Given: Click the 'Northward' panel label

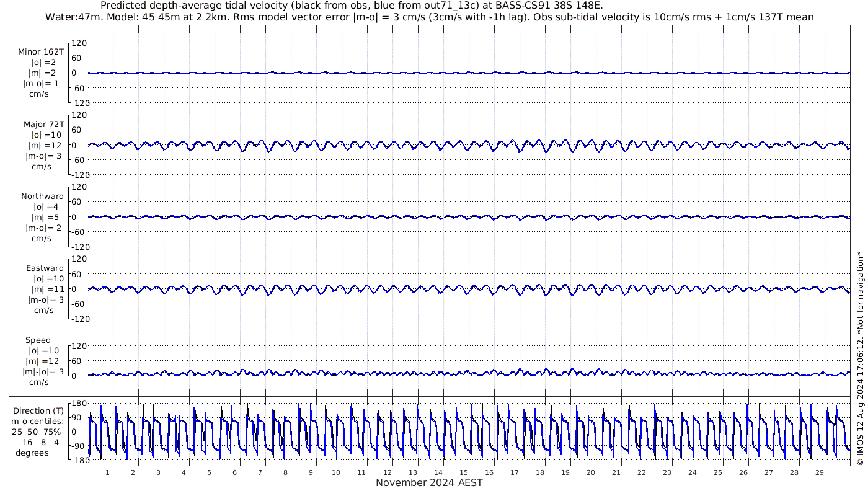Looking at the screenshot, I should point(42,196).
